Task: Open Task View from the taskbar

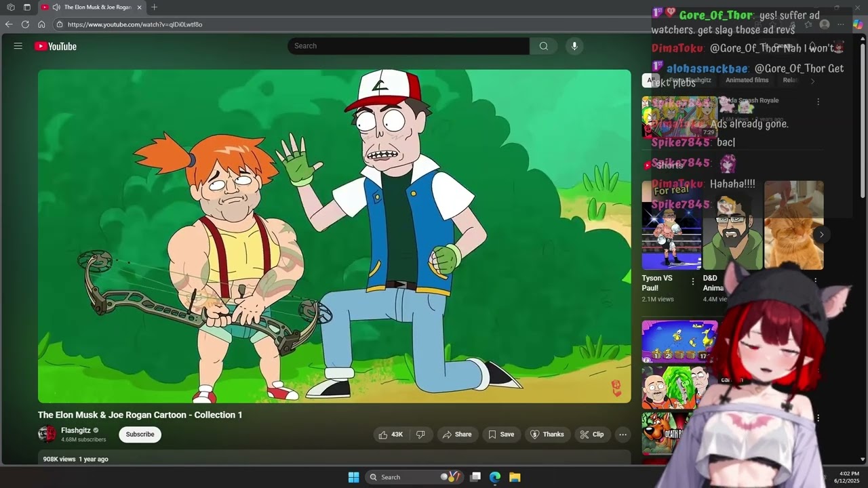Action: tap(475, 477)
